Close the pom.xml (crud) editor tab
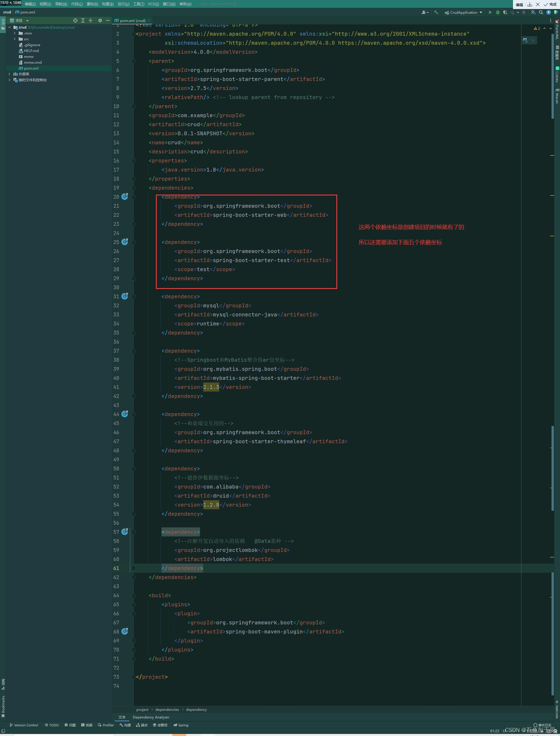Screen dimensions: 560x736 coord(149,21)
